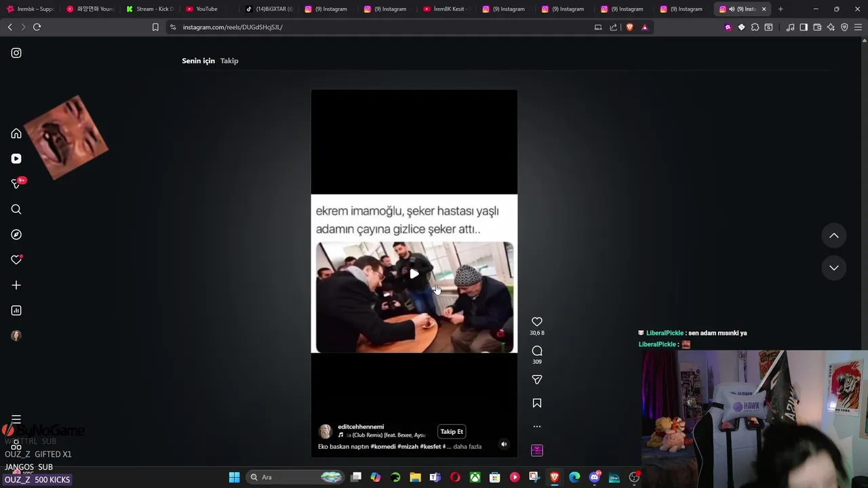The image size is (868, 488).
Task: Open the Explore compass icon
Action: [16, 235]
